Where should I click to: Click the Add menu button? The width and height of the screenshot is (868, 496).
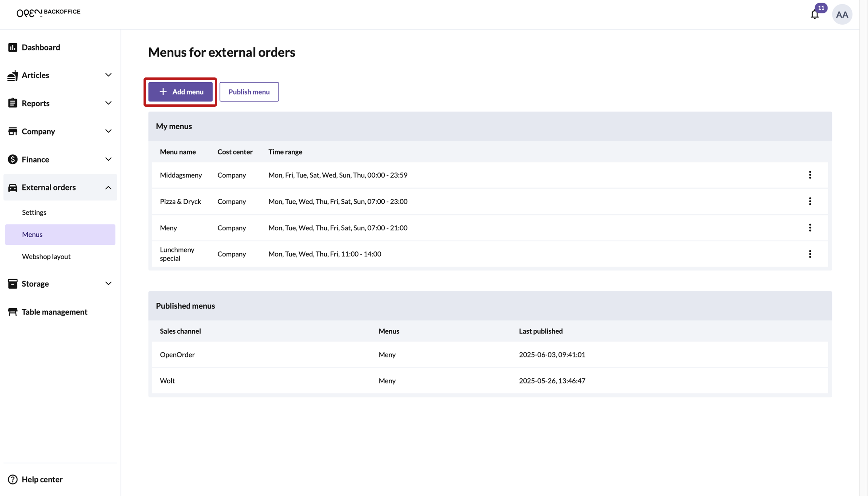coord(180,92)
